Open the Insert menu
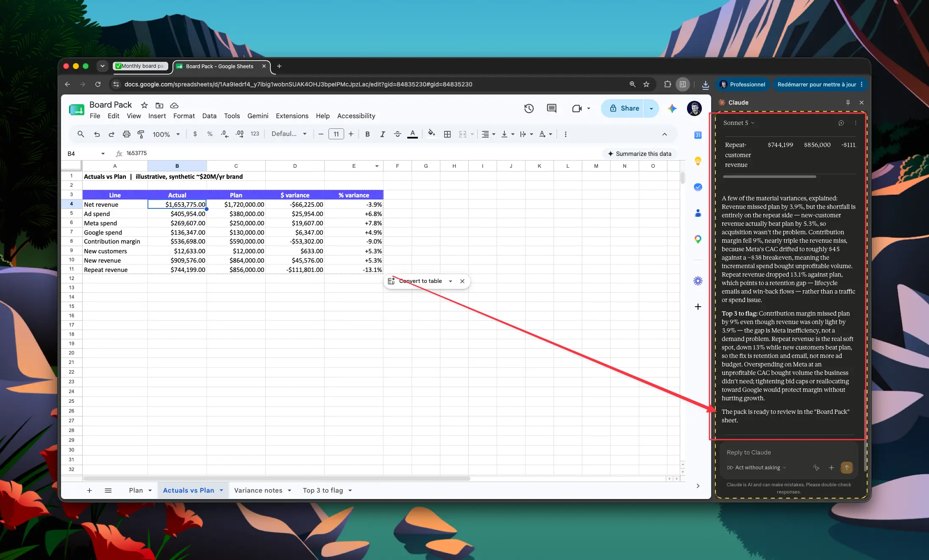The image size is (929, 560). pos(157,116)
